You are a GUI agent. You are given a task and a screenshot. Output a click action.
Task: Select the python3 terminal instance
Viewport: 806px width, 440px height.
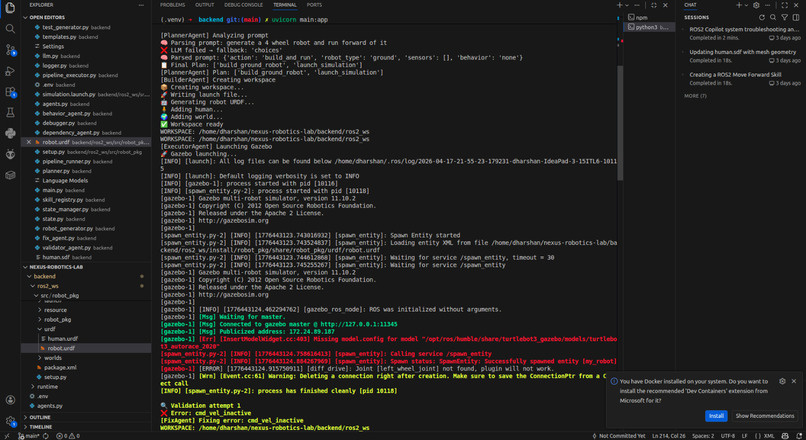[x=649, y=27]
